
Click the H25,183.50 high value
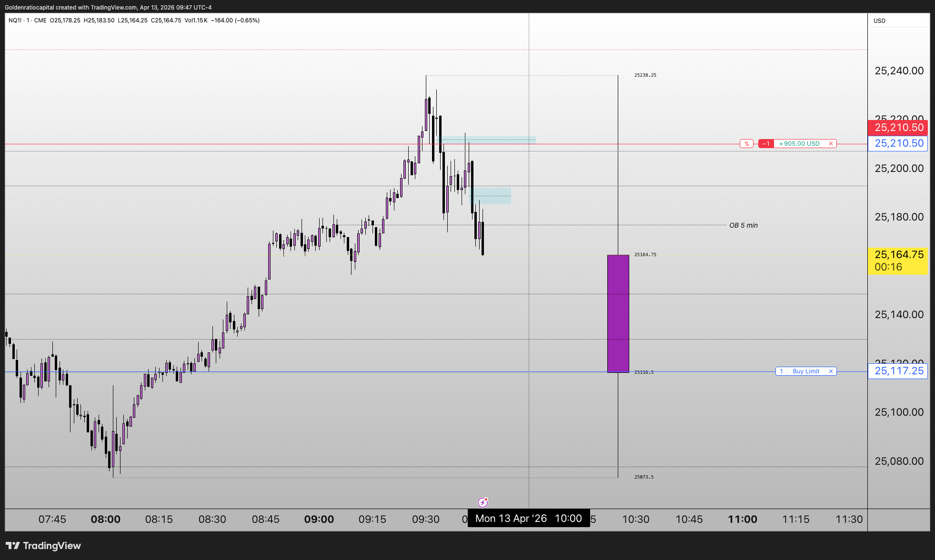pyautogui.click(x=99, y=20)
